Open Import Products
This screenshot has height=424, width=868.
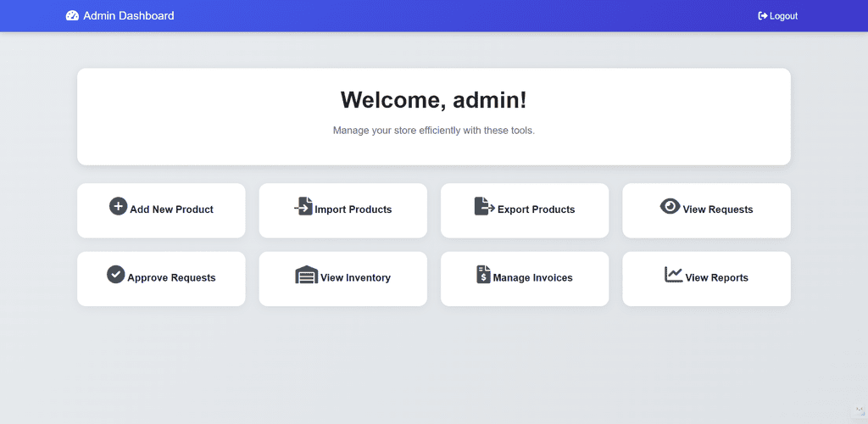click(342, 210)
